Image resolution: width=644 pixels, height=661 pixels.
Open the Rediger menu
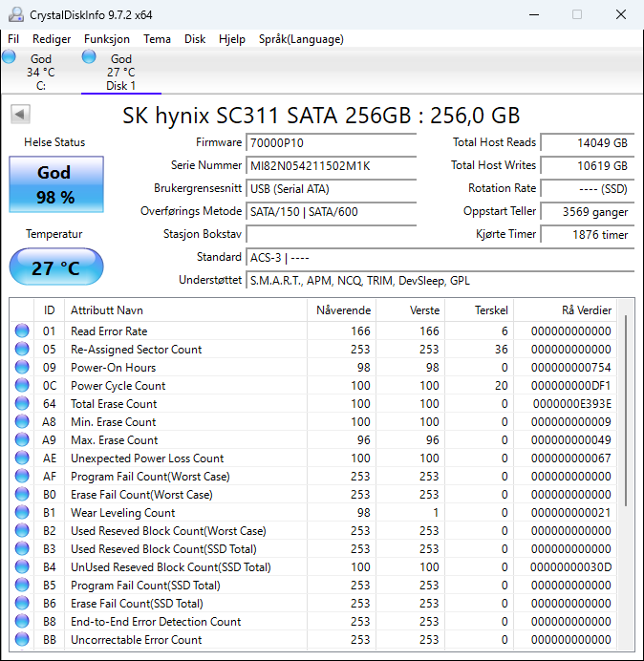52,39
